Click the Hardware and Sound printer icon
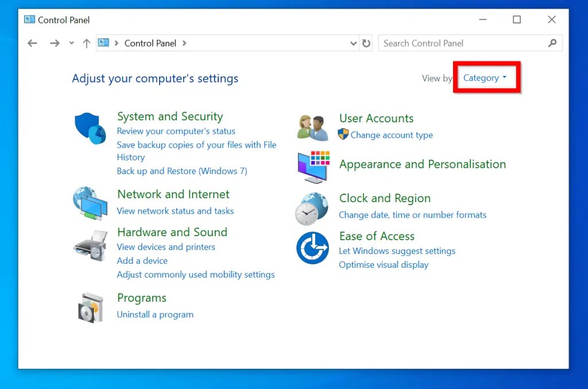 coord(90,245)
